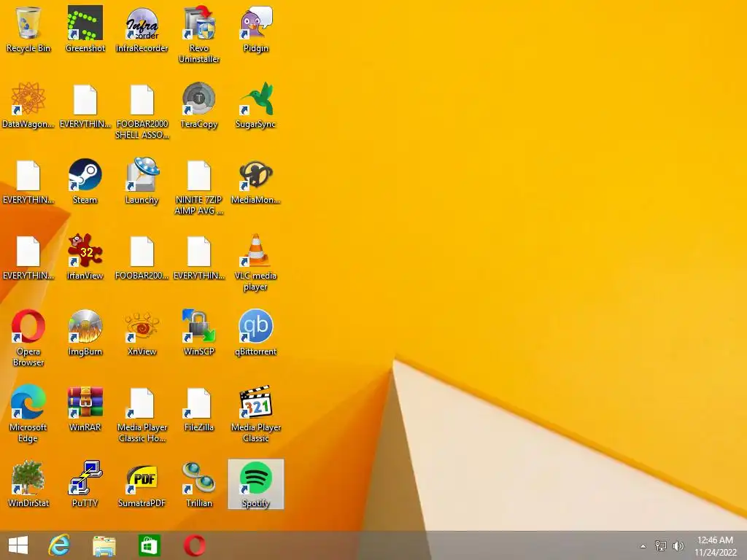Launch qBittorrent from the desktop

coord(256,332)
